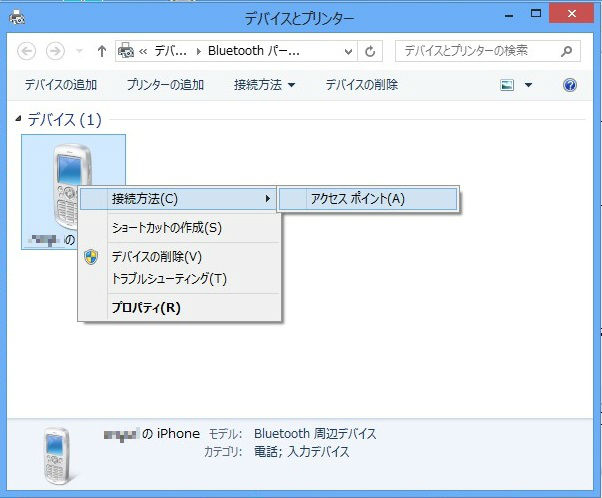Go up one folder level

tap(102, 51)
